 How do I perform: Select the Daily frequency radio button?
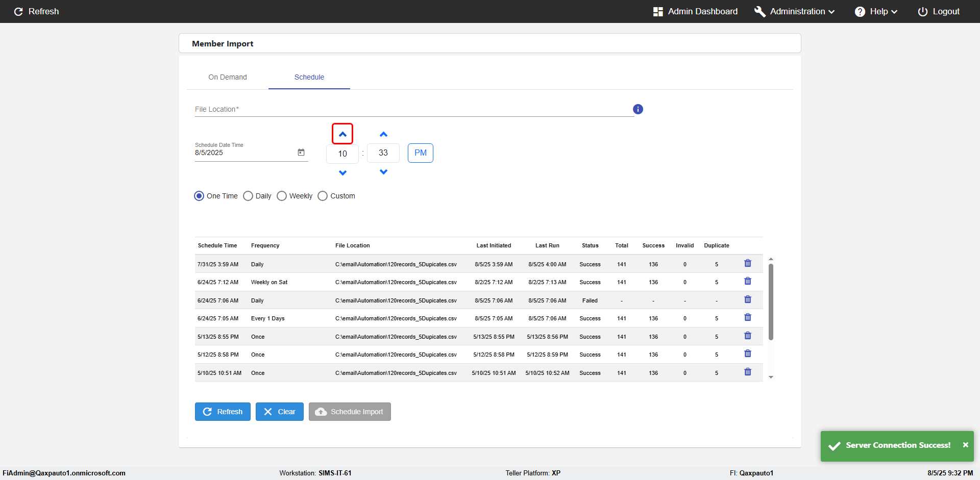click(248, 196)
